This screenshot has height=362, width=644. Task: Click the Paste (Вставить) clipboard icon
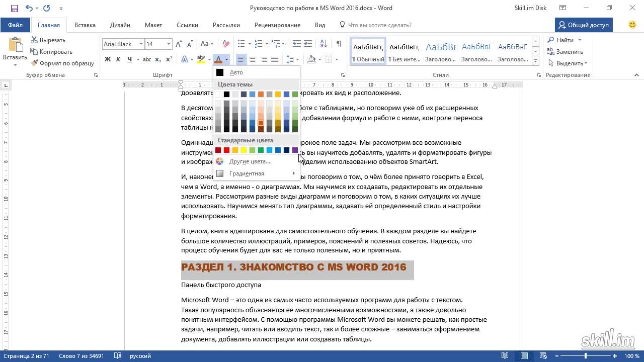(x=15, y=45)
